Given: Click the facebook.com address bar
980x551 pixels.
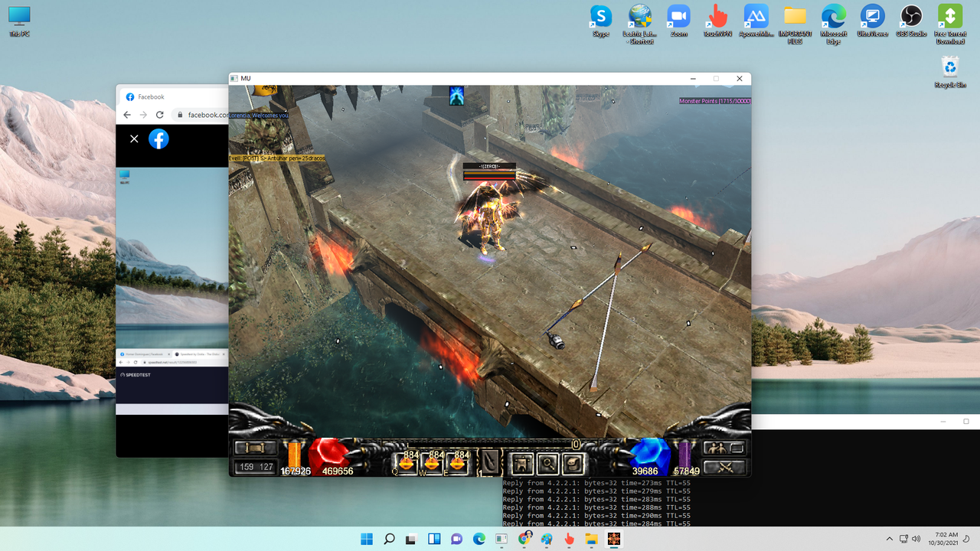Looking at the screenshot, I should [201, 115].
